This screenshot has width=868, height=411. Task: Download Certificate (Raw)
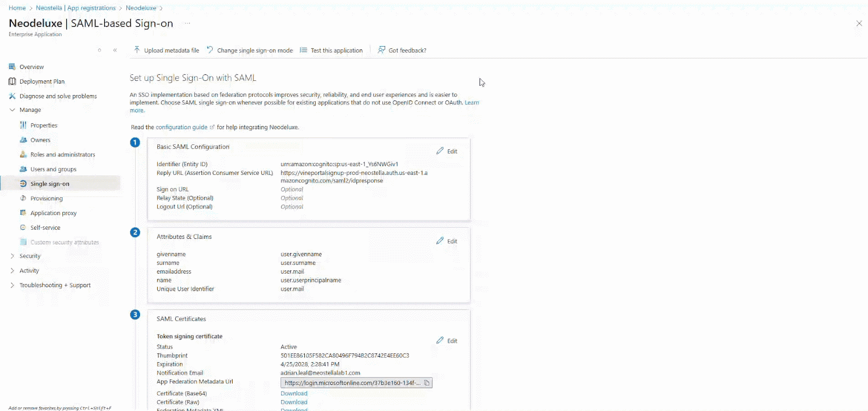point(294,402)
